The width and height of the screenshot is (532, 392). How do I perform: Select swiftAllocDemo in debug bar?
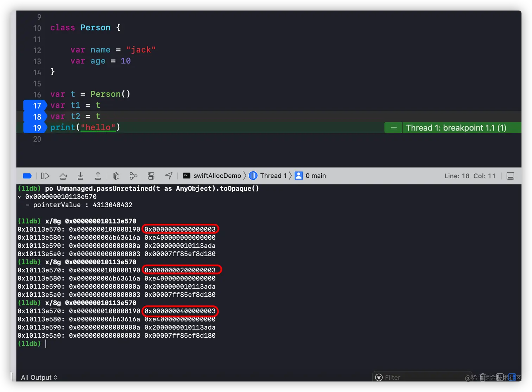(x=212, y=176)
